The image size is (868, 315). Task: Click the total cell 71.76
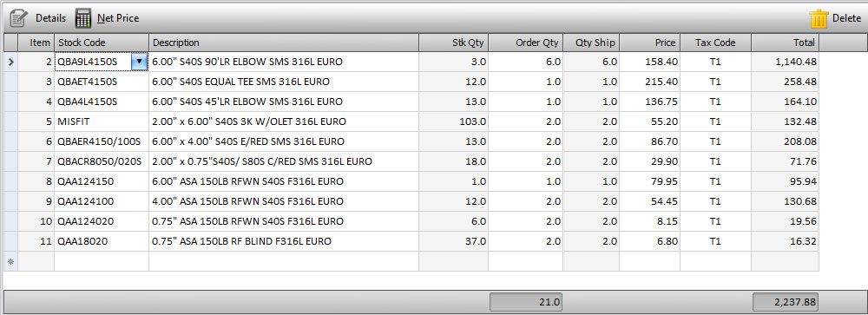(785, 161)
